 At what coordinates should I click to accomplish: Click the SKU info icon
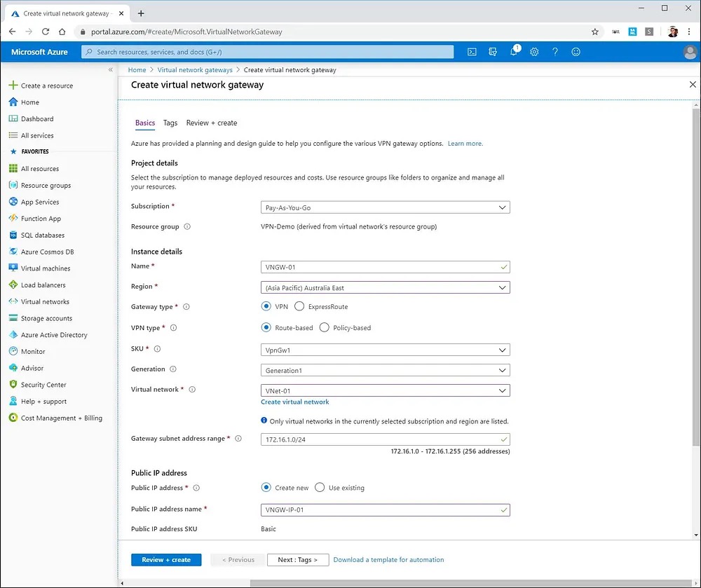pos(157,349)
